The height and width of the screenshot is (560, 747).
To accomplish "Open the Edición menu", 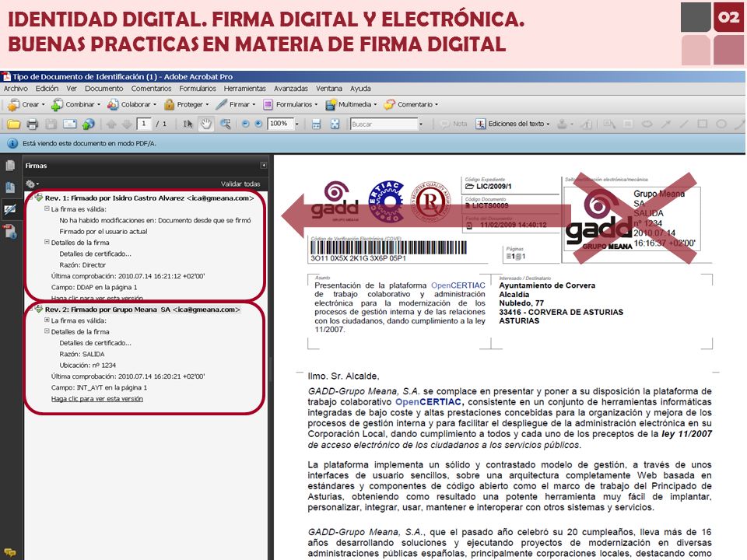I will [x=47, y=89].
